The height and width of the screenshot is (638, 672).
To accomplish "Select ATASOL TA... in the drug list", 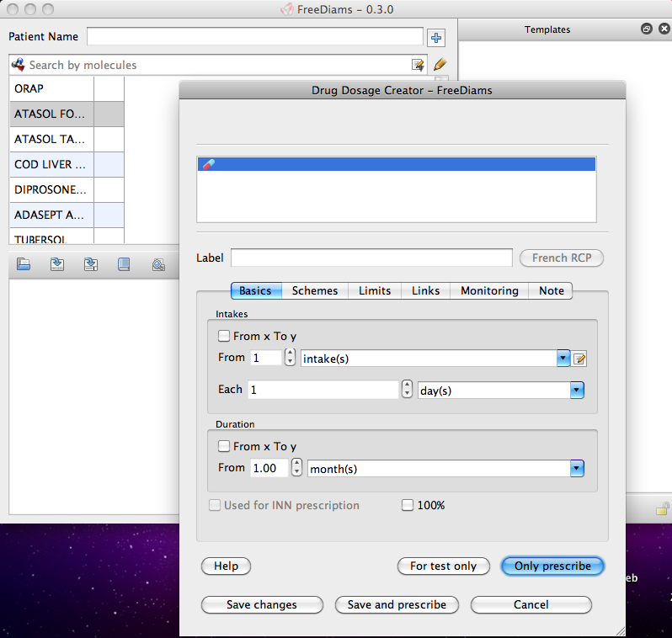I will click(51, 139).
